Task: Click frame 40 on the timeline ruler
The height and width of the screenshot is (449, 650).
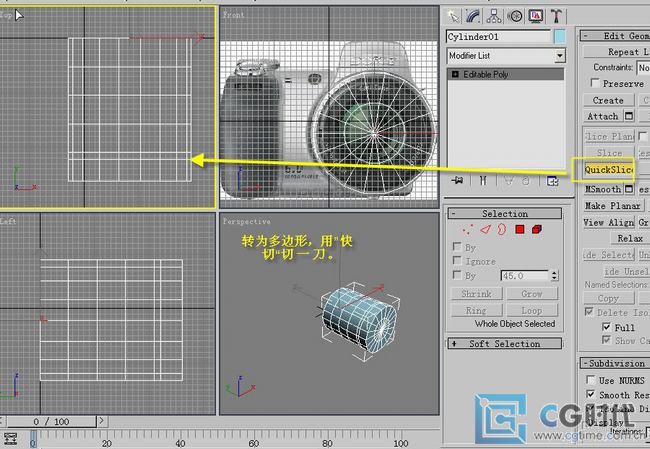Action: [180, 441]
